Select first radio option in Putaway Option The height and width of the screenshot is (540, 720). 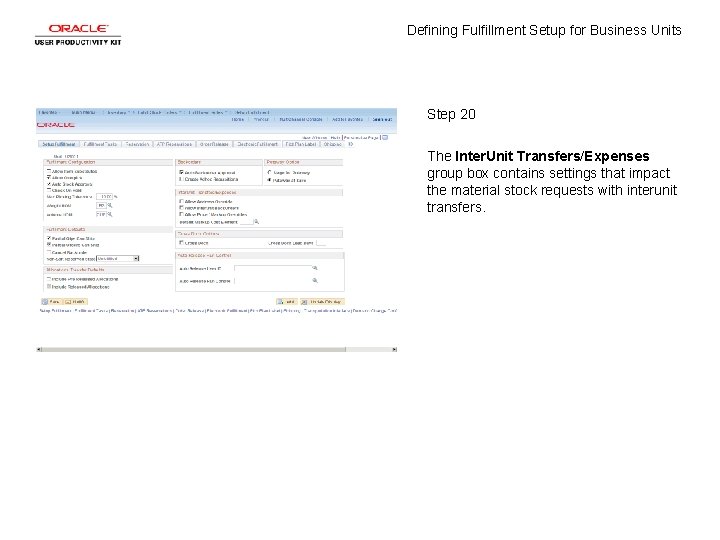click(270, 173)
